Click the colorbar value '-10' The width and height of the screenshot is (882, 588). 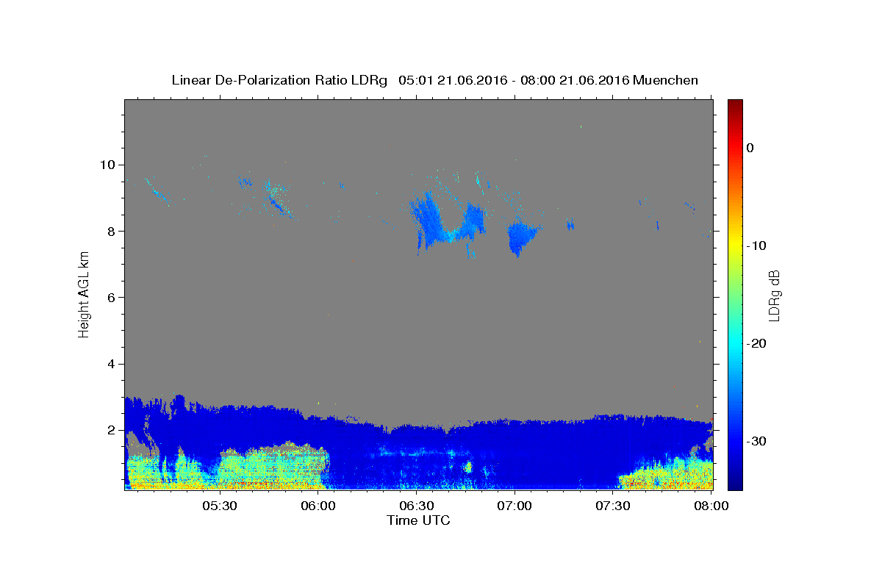[x=756, y=245]
